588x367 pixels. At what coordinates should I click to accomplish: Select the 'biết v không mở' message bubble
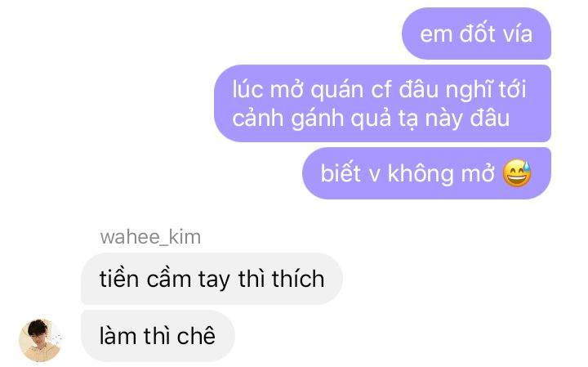[427, 173]
